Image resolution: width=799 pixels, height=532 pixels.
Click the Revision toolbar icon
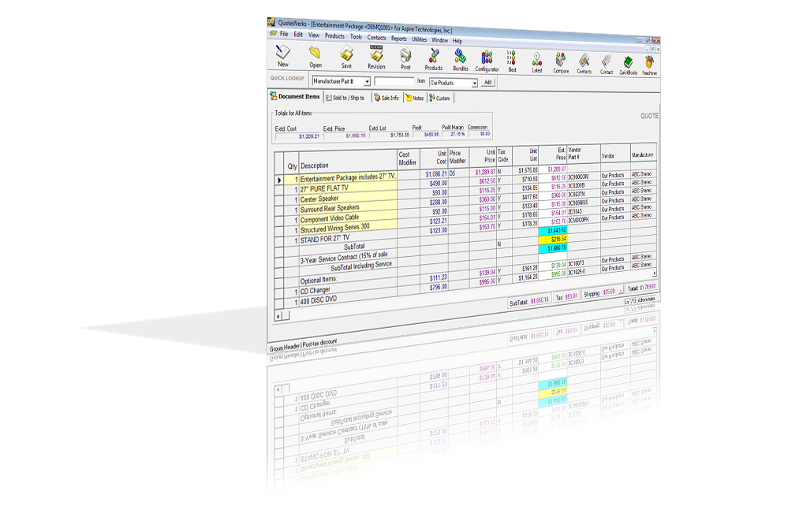coord(376,55)
